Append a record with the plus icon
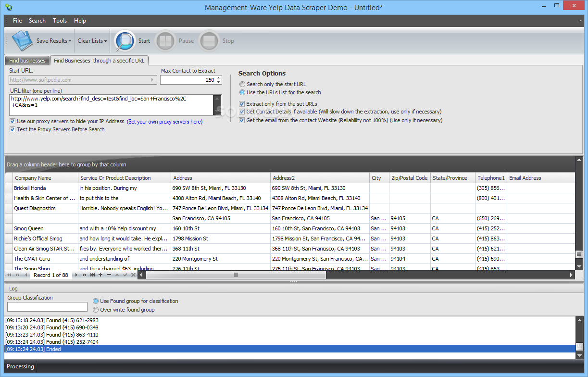The image size is (588, 377). point(100,275)
